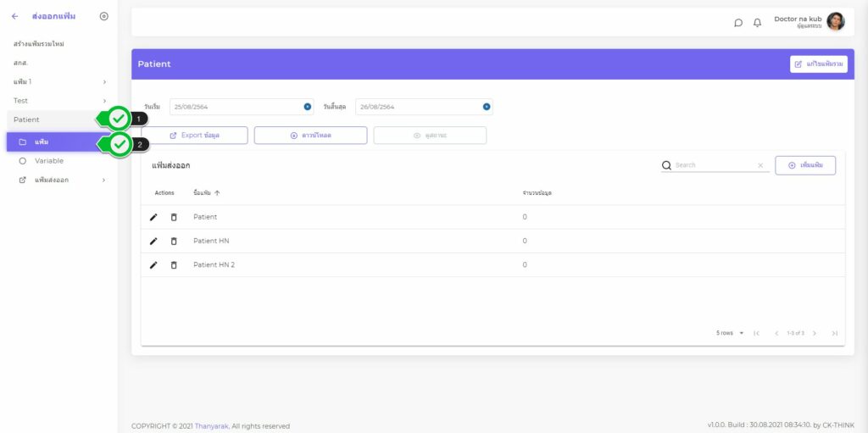Open the start date picker icon

tap(307, 107)
